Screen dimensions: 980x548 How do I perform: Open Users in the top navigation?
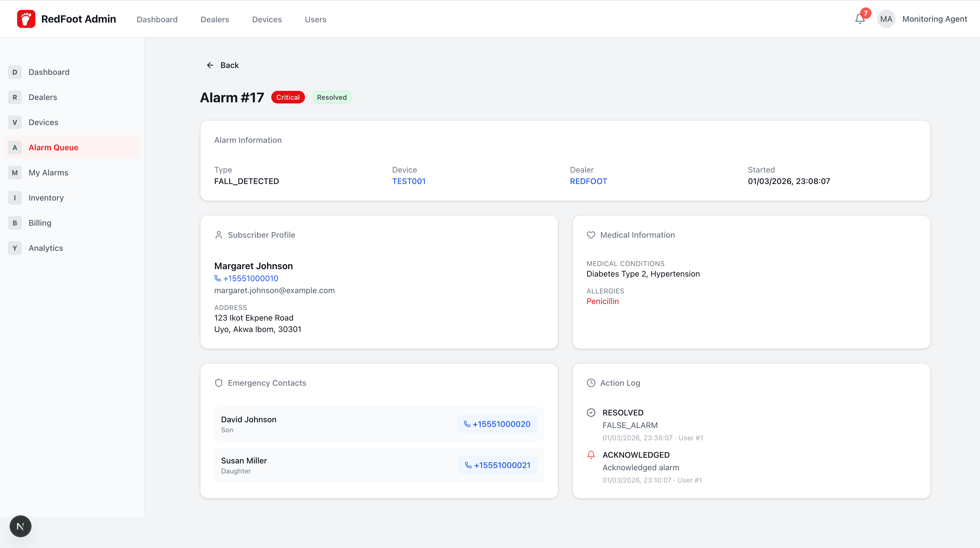[315, 19]
